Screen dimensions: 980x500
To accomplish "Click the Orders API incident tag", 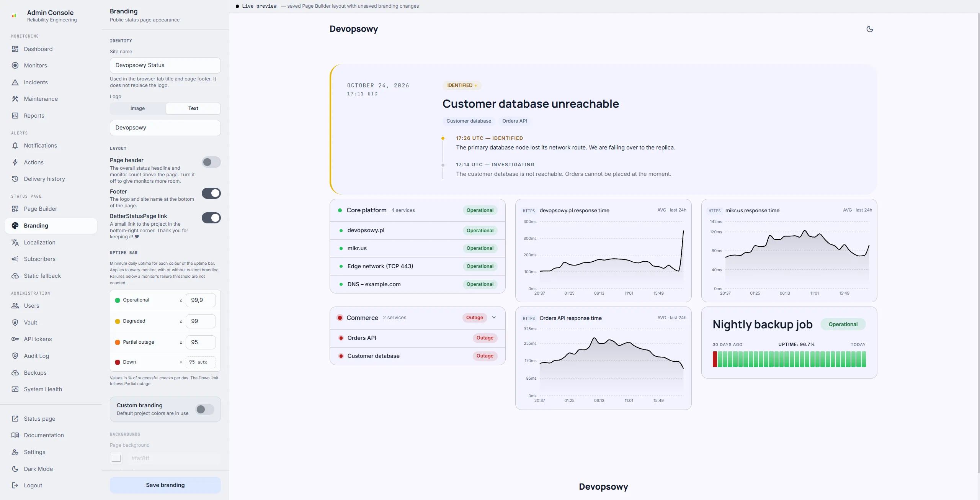I will point(514,121).
